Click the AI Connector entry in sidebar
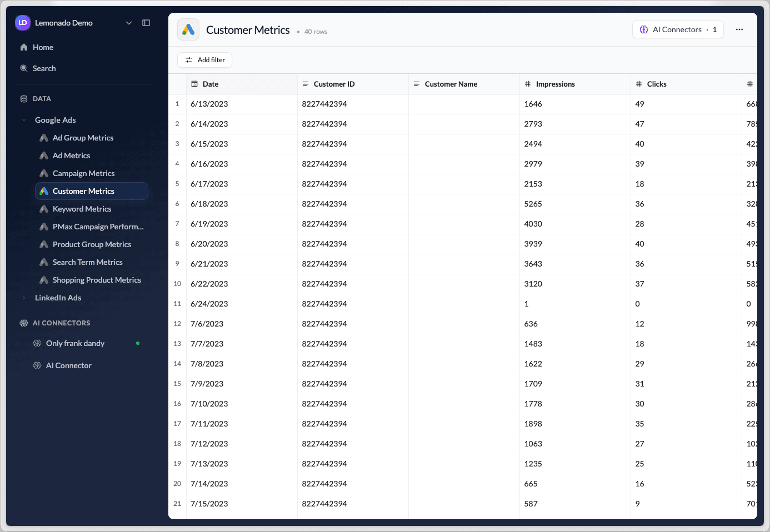Screen dimensions: 770x532 tap(69, 365)
